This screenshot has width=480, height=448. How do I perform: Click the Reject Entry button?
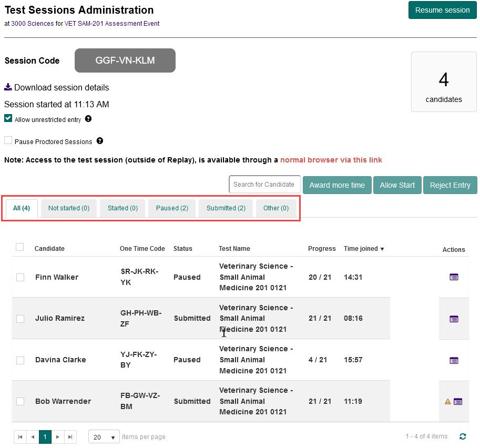click(450, 185)
